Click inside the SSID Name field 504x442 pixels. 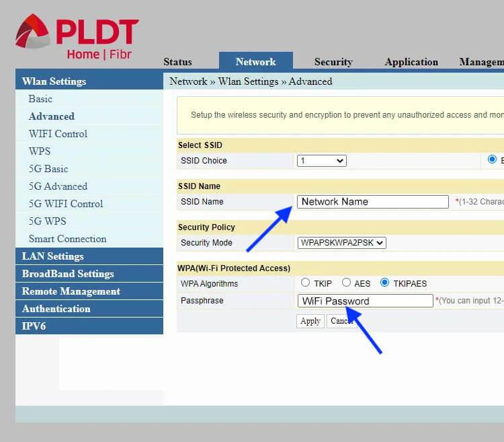tap(372, 202)
